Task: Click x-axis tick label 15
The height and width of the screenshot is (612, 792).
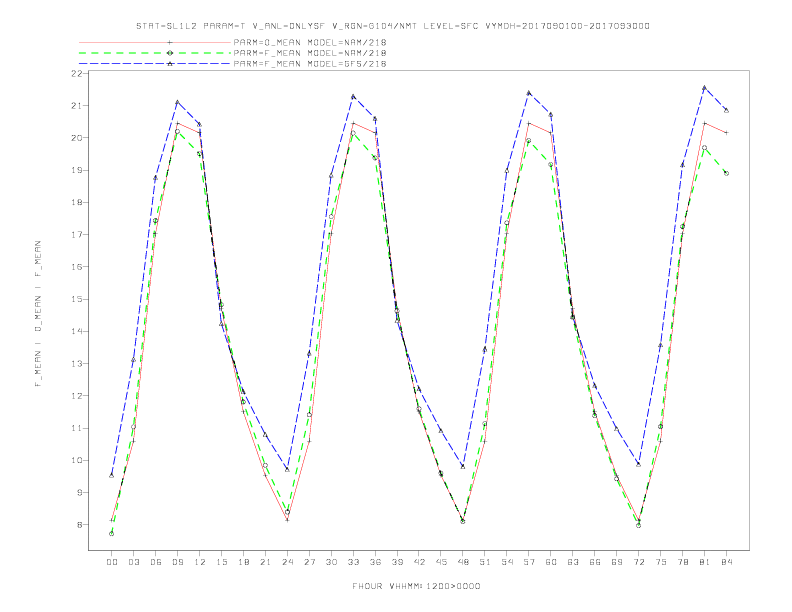Action: click(221, 562)
